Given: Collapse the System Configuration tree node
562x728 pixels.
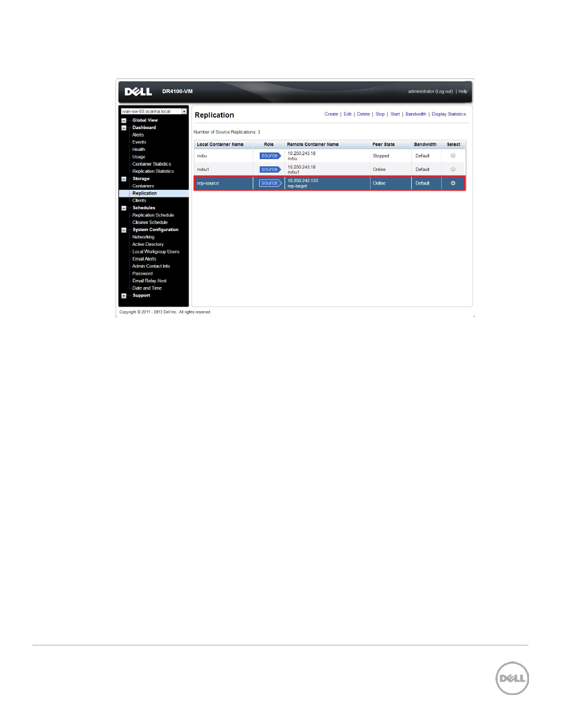Looking at the screenshot, I should tap(124, 230).
